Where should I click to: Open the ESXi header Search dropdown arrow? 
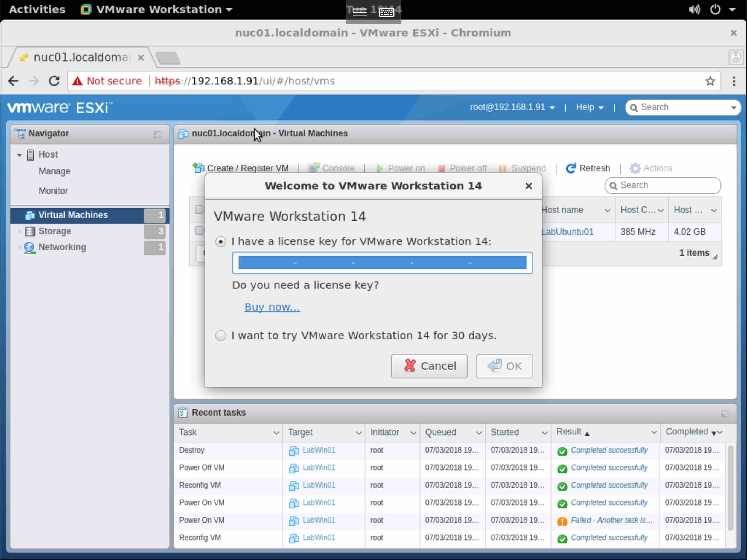click(734, 108)
